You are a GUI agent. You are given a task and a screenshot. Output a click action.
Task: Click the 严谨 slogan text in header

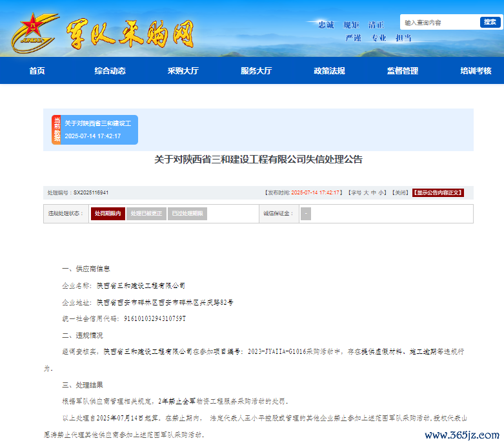coord(354,38)
